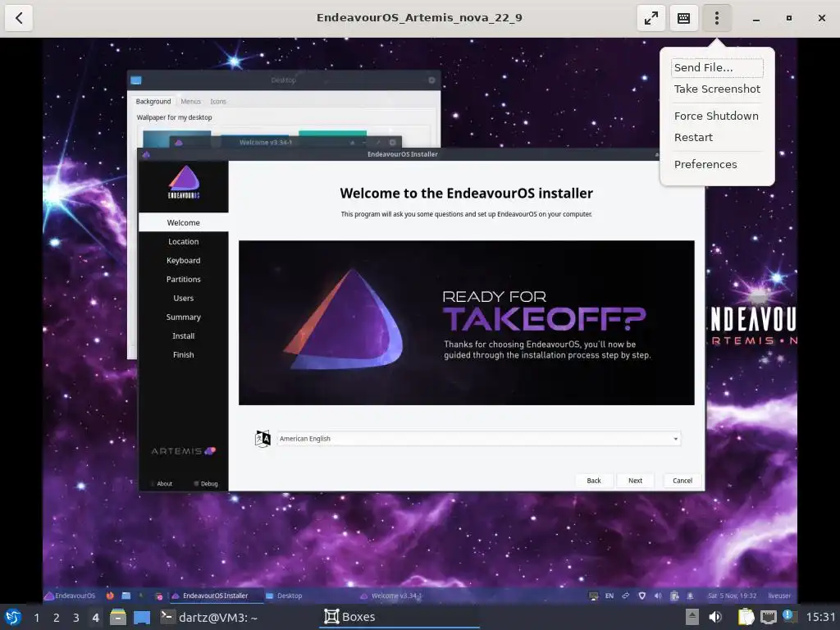Select the Keyboard step in sidebar
Screen dimensions: 840x630
pos(183,260)
